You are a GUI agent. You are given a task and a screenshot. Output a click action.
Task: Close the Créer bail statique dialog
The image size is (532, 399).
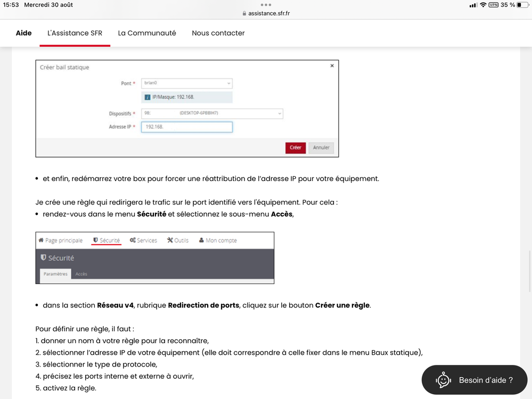click(x=332, y=66)
